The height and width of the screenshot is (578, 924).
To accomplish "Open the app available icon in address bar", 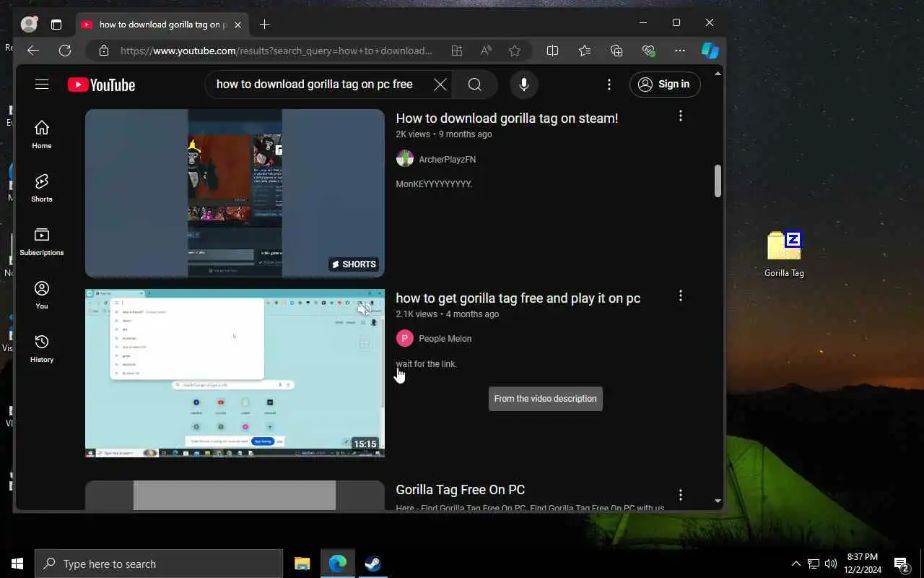I will pos(456,51).
